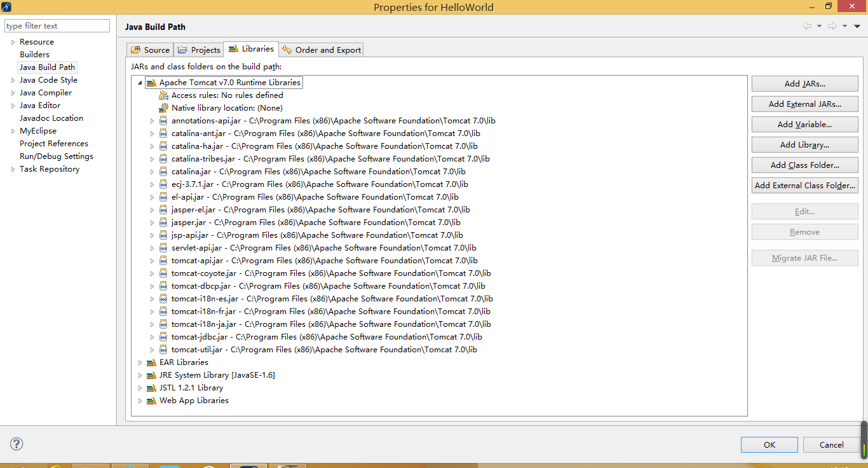Click the jasper.jar file icon
This screenshot has height=468, width=868.
tap(163, 223)
